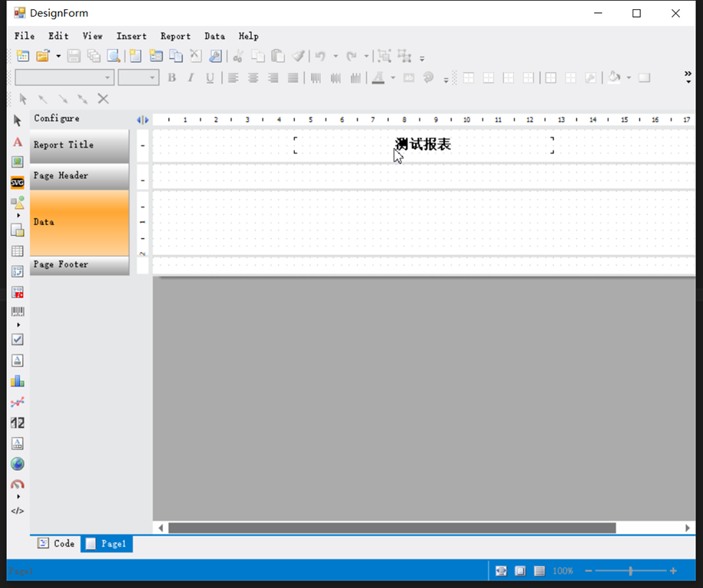Select the Text object tool

[18, 142]
